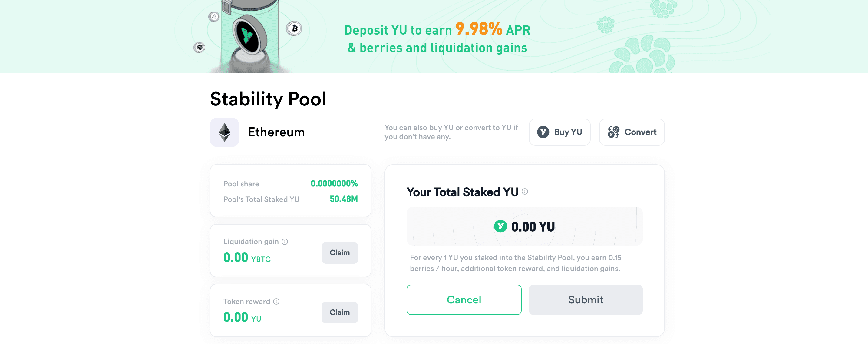Click the 0.00 YU staked amount field

(525, 226)
